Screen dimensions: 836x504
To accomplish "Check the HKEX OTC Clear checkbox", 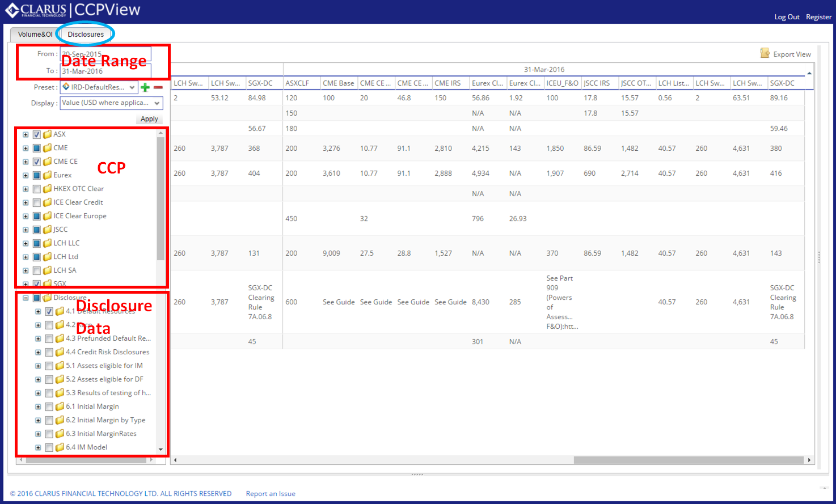I will tap(37, 189).
